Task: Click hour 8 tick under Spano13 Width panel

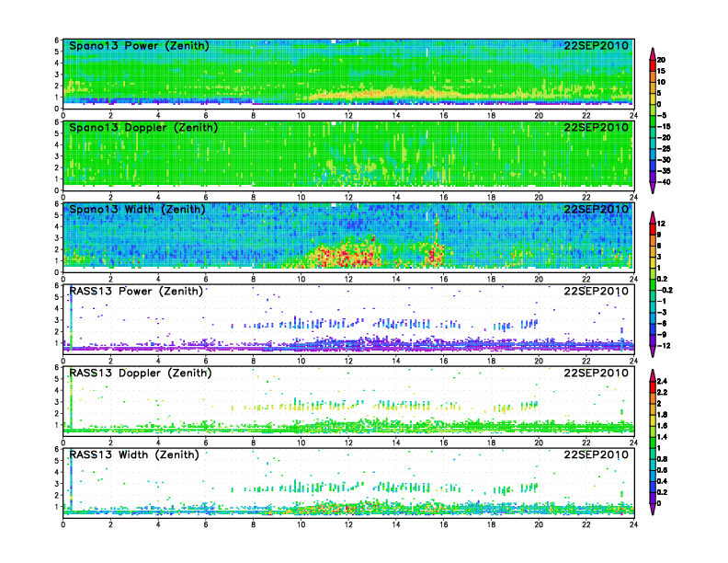Action: 254,279
